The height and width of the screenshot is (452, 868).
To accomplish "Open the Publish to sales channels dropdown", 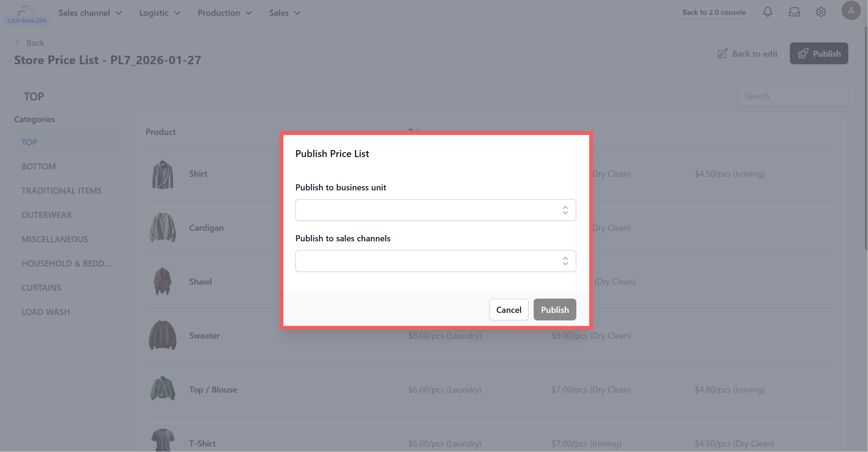I will tap(435, 261).
